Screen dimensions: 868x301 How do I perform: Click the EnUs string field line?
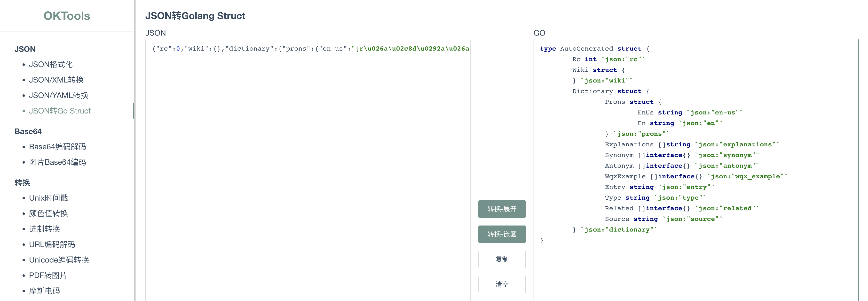click(x=690, y=112)
